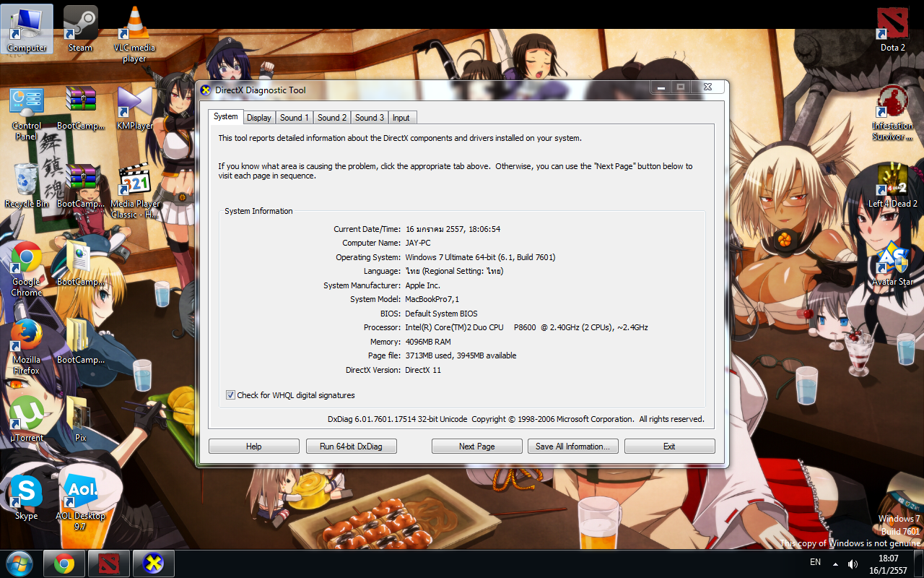Launch Media Player Classic shortcut
Image resolution: width=924 pixels, height=578 pixels.
[134, 191]
